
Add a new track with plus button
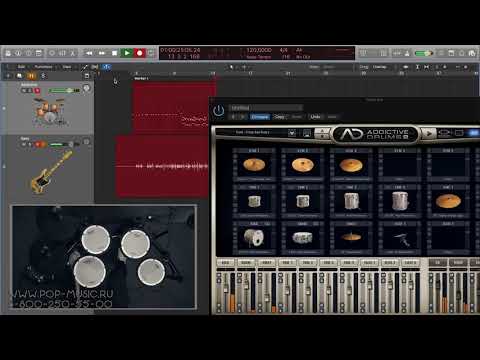point(8,76)
